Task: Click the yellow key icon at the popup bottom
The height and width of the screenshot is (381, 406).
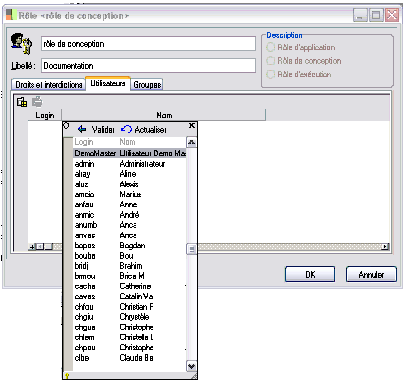Action: (67, 376)
